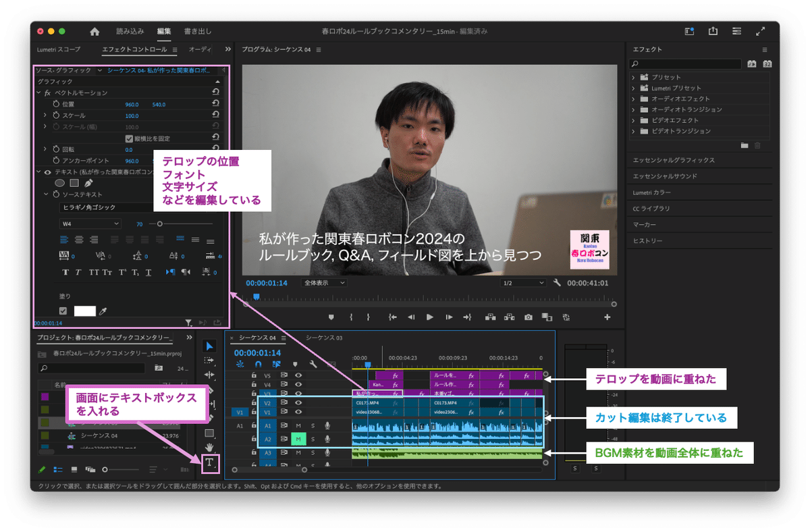Viewport: 810px width, 532px height.
Task: Reset the 位置 parameter
Action: click(x=215, y=104)
